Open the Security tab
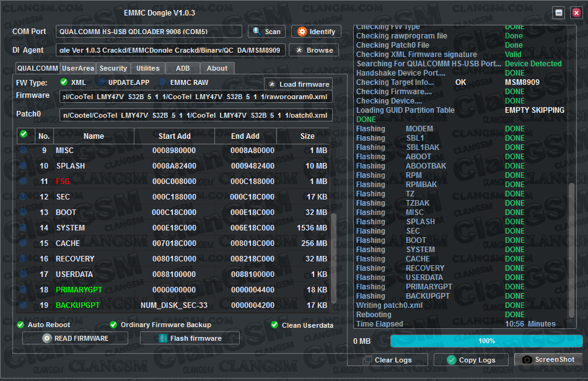This screenshot has width=588, height=381. tap(113, 68)
